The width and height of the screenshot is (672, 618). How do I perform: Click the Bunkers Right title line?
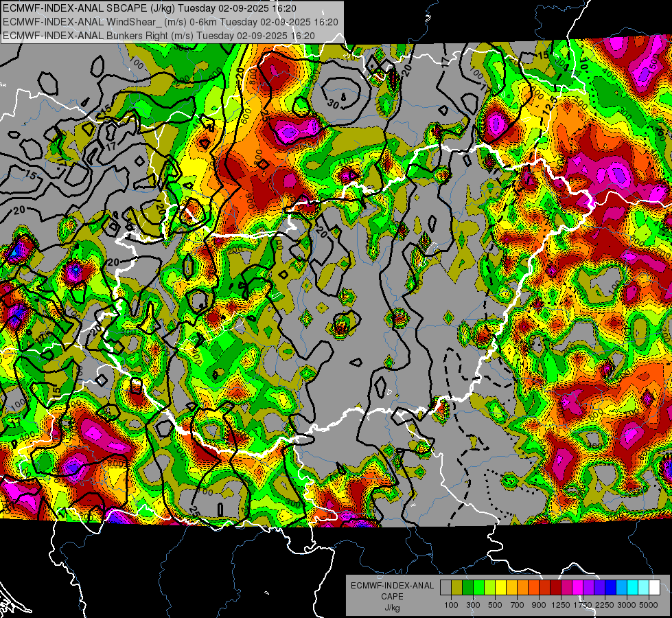coord(159,36)
